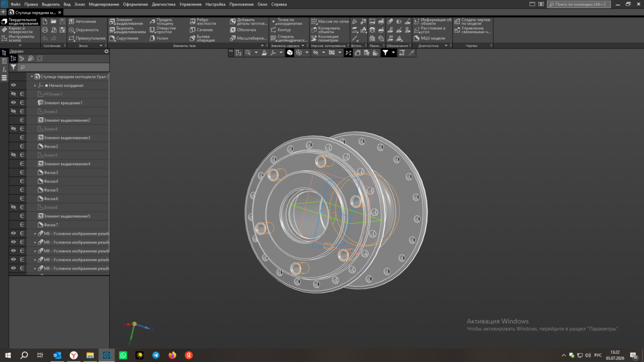Select the Автолиния sketch tool

coord(83,22)
